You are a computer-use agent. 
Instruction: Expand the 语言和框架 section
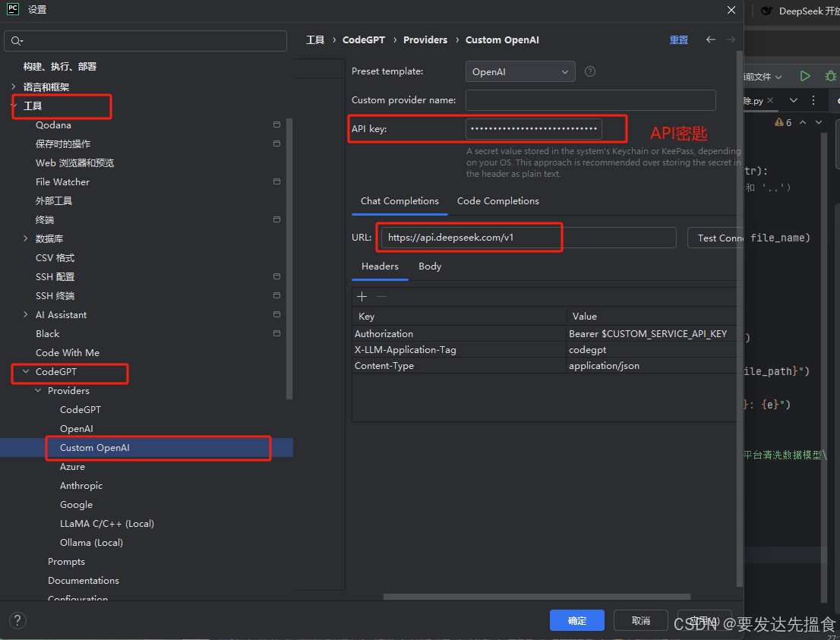(14, 87)
